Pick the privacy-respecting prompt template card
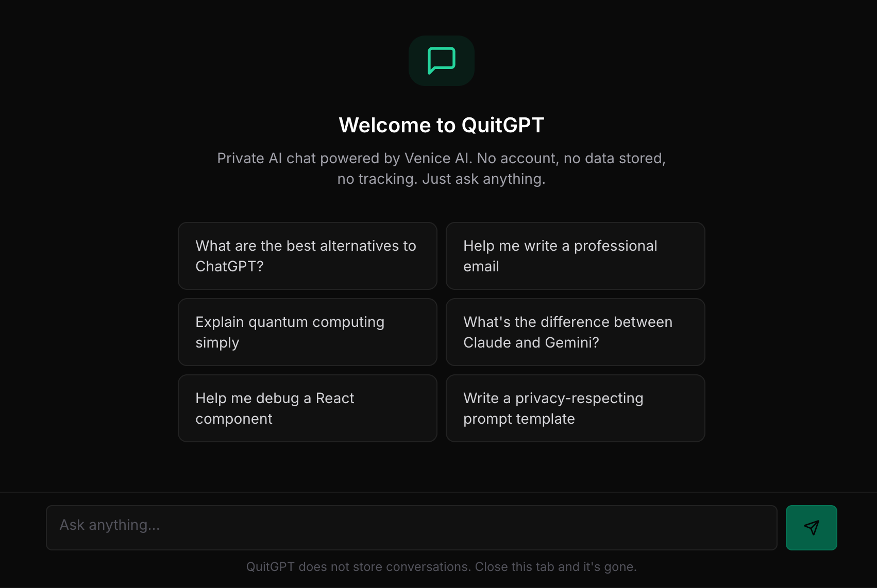Screen dimensions: 877x588 pos(575,408)
